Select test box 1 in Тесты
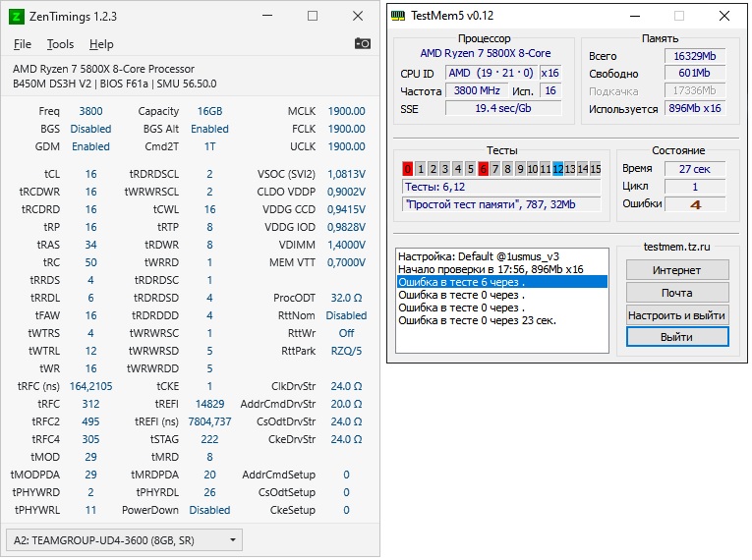Image resolution: width=752 pixels, height=560 pixels. click(420, 169)
